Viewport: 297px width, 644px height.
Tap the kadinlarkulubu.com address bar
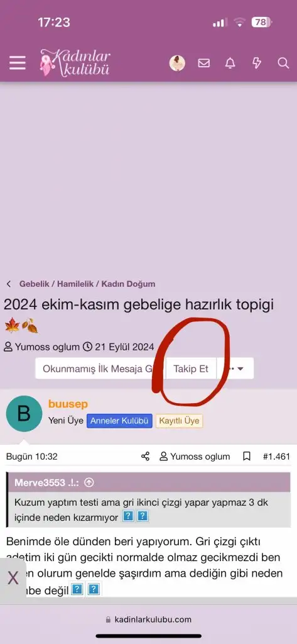coord(148,619)
